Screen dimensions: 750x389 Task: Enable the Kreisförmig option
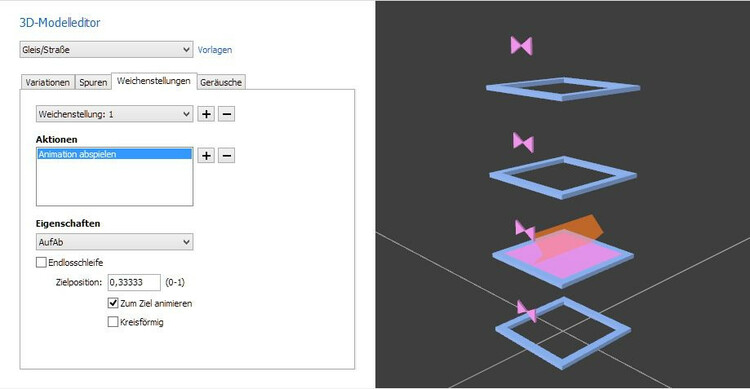[x=113, y=322]
